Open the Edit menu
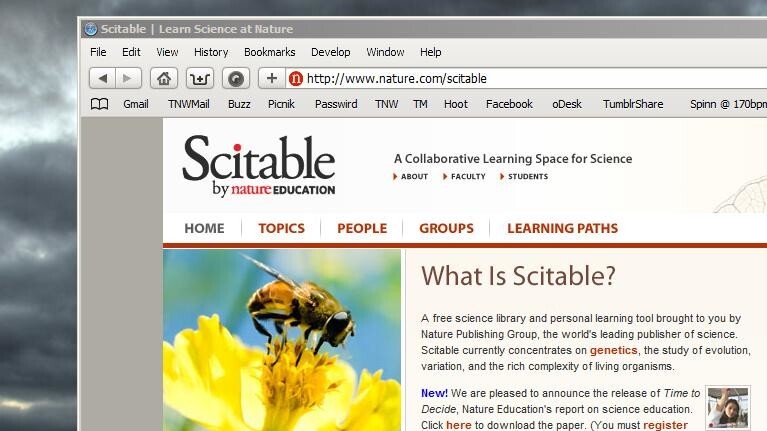Viewport: 767px width, 431px height. (131, 52)
